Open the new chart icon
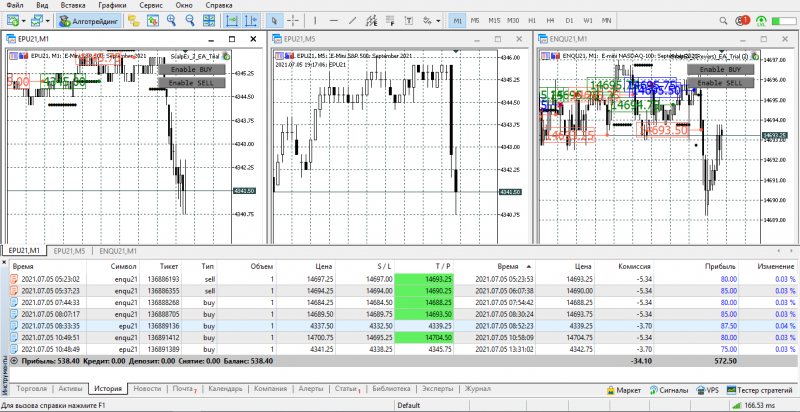This screenshot has width=800, height=412. pyautogui.click(x=14, y=21)
